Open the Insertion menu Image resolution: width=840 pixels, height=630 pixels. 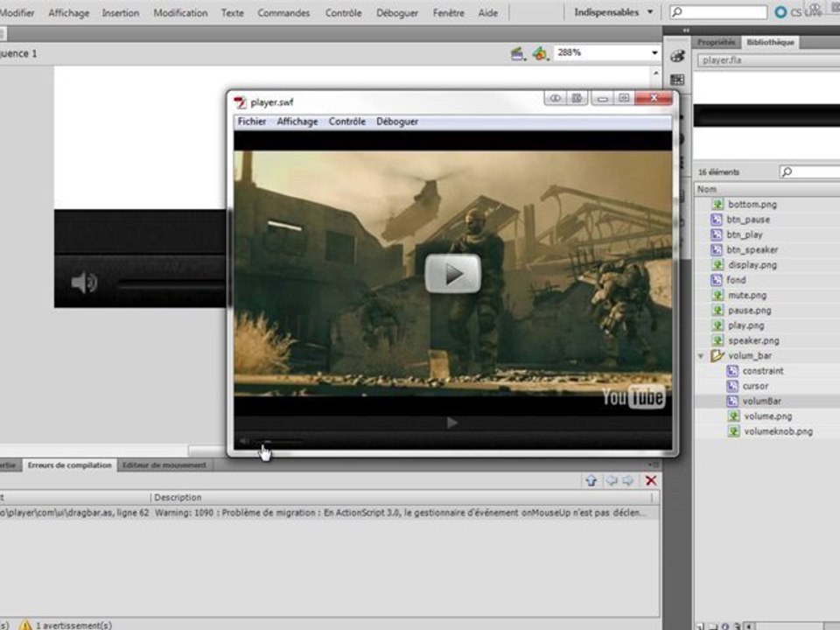[x=121, y=12]
